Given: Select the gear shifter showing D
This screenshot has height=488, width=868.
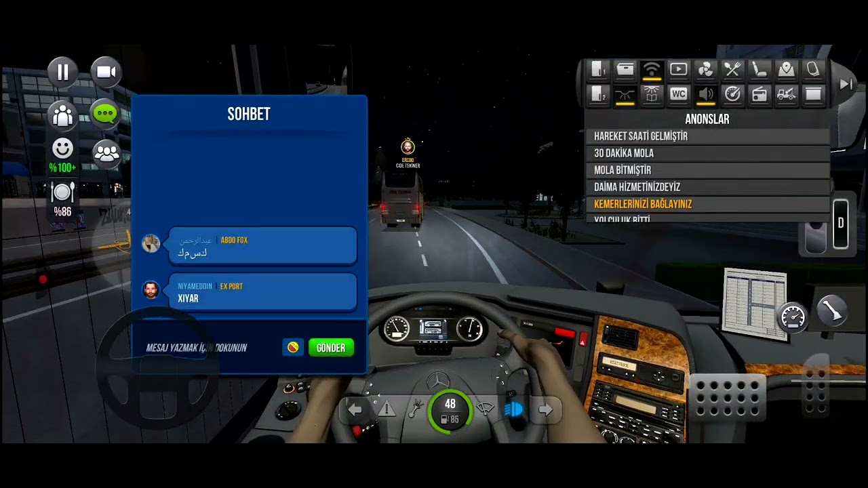Looking at the screenshot, I should coord(841,224).
